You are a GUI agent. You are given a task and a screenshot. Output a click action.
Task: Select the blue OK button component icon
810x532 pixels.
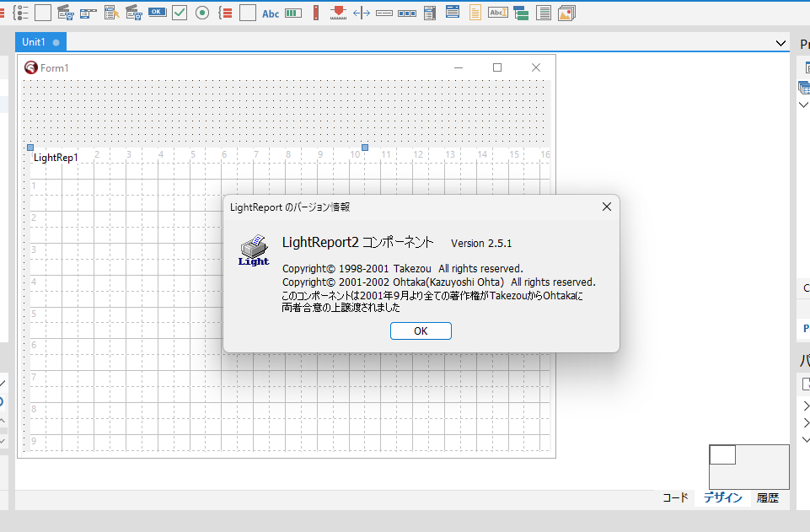[x=157, y=12]
